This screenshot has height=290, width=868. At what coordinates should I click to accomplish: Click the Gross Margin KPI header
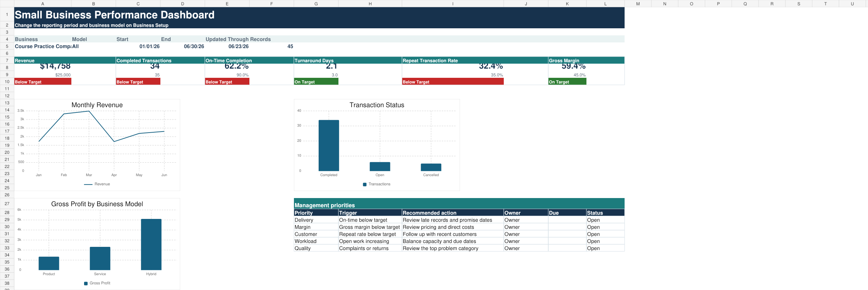[x=586, y=60]
